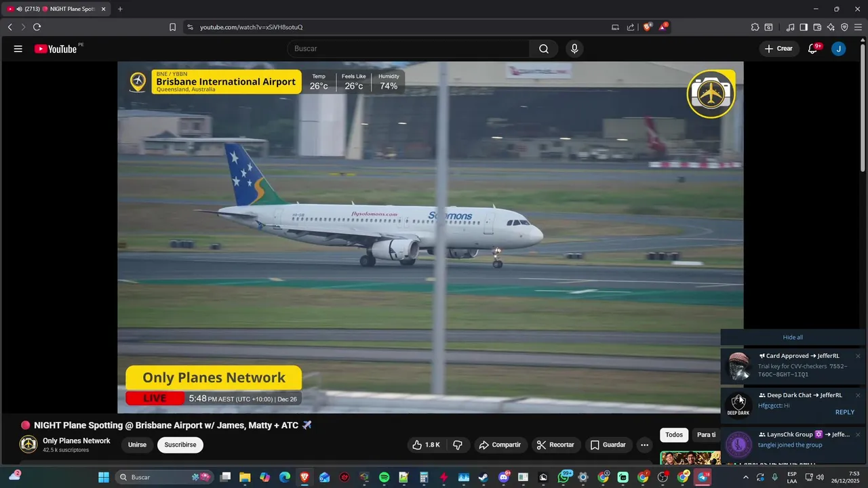Show hidden system tray icons chevron

click(746, 477)
